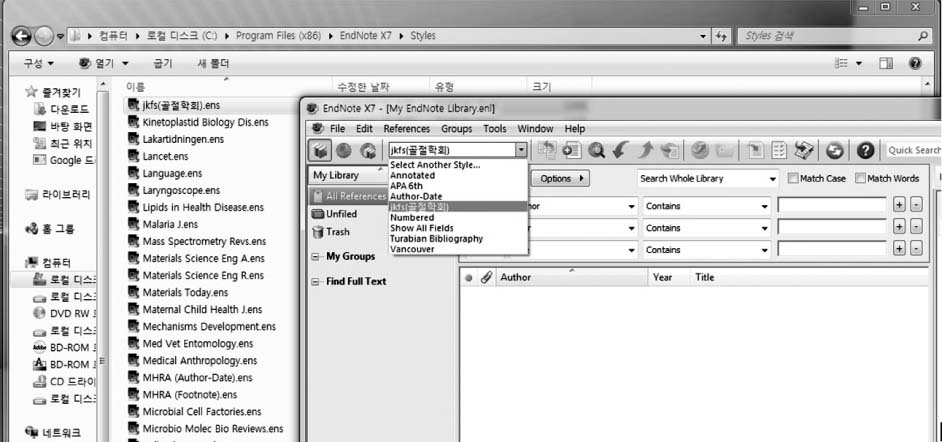Click the EndNote app icon in the menu bar
This screenshot has height=442, width=942.
click(x=317, y=129)
